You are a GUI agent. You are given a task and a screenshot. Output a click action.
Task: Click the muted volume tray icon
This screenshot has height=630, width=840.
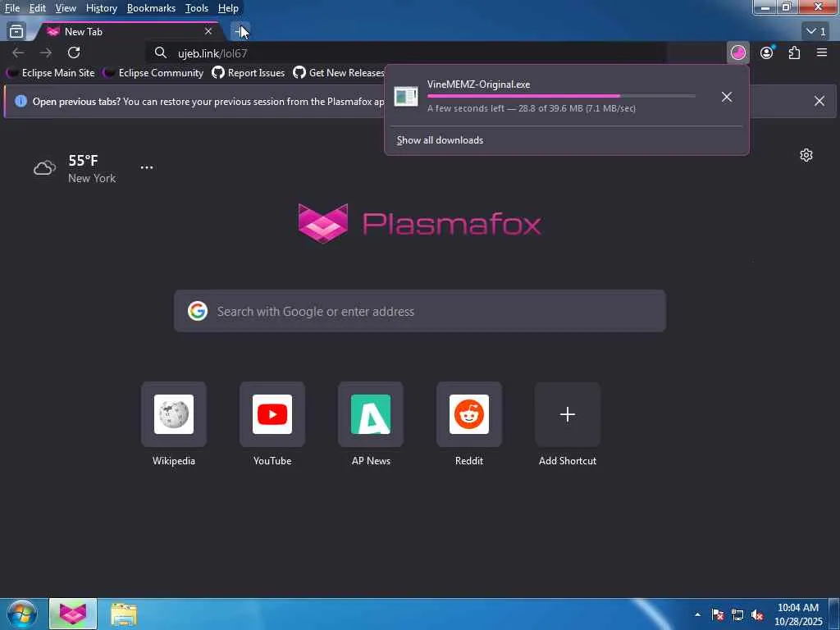757,614
